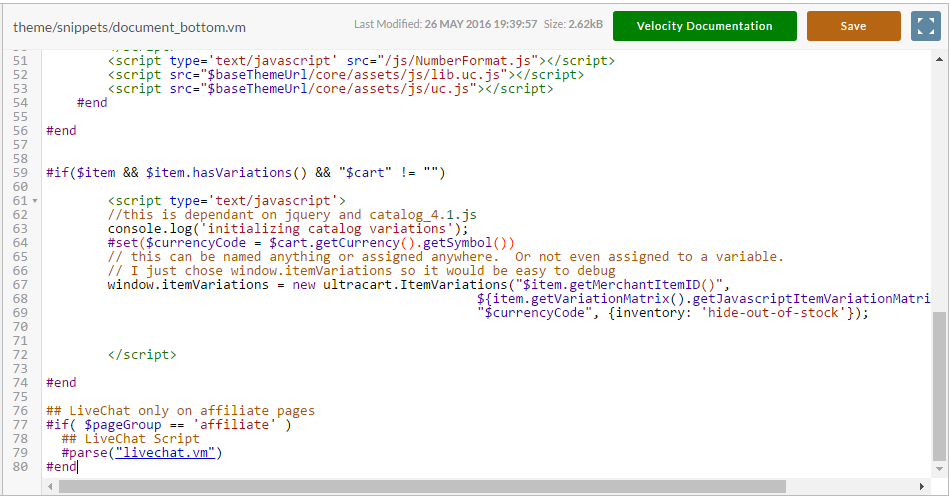The image size is (950, 498).
Task: Place cursor on NumberFormat.js script line
Action: point(361,61)
